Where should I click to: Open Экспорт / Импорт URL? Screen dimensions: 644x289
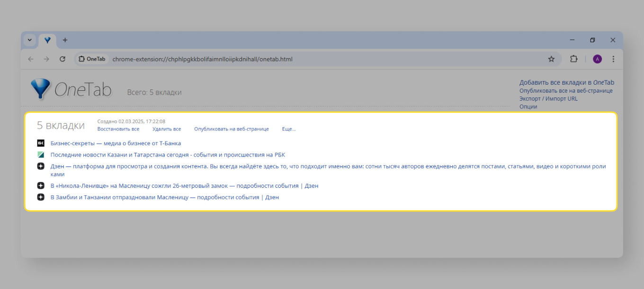(548, 99)
